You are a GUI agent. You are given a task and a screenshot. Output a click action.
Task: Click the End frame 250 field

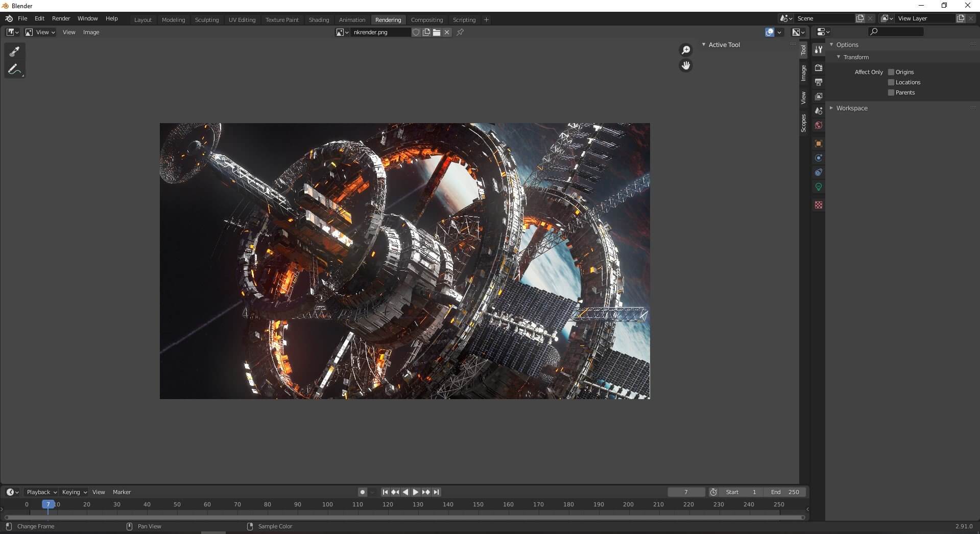pyautogui.click(x=785, y=492)
